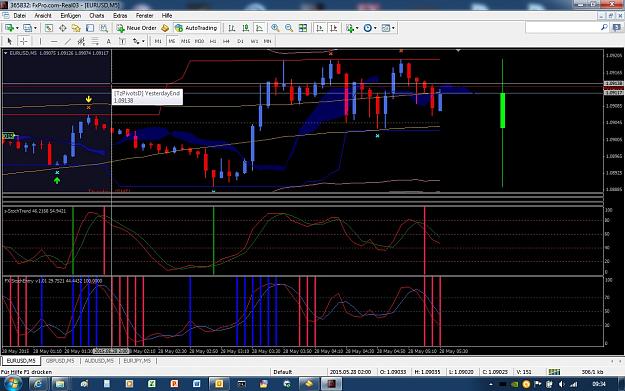The image size is (625, 391).
Task: Click the arrows objects icon
Action: 136,41
